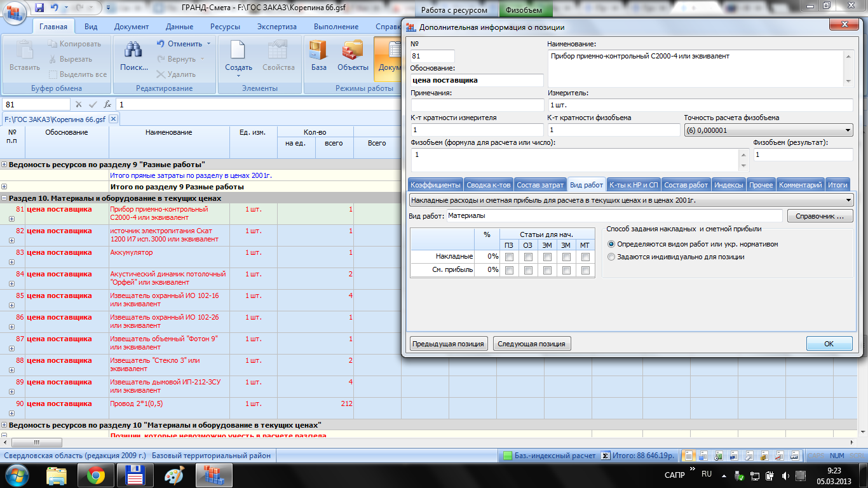
Task: Click Save icon in quick access toolbar
Action: tap(39, 8)
